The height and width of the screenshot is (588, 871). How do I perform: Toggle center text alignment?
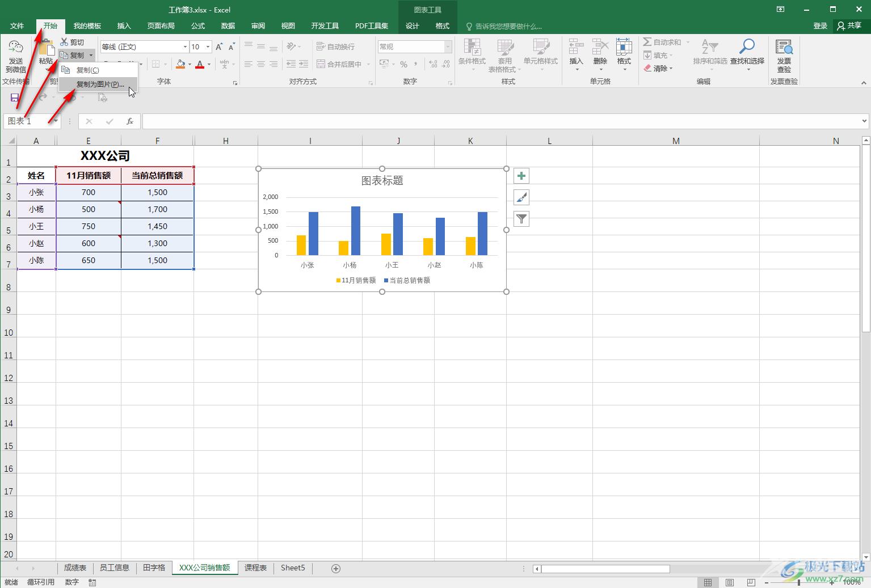pyautogui.click(x=261, y=64)
